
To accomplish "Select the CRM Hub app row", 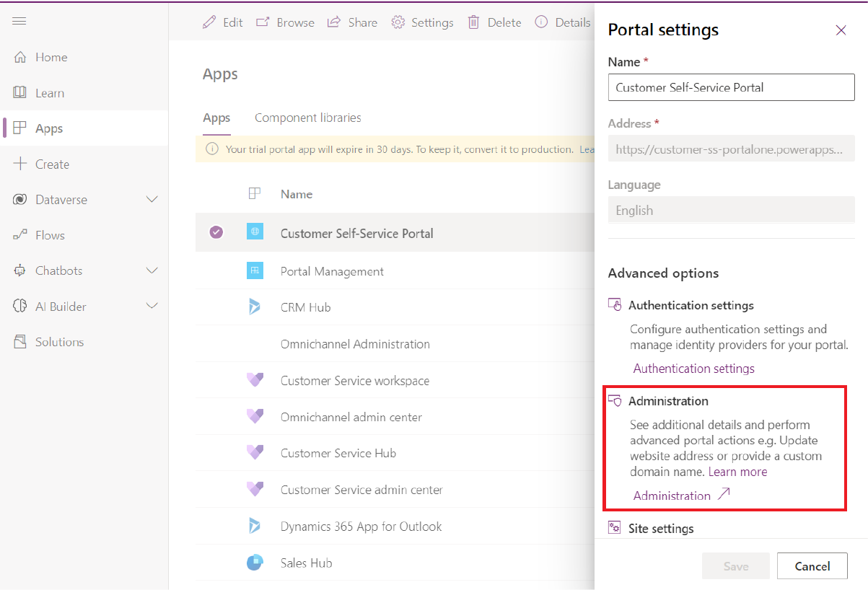I will 395,307.
